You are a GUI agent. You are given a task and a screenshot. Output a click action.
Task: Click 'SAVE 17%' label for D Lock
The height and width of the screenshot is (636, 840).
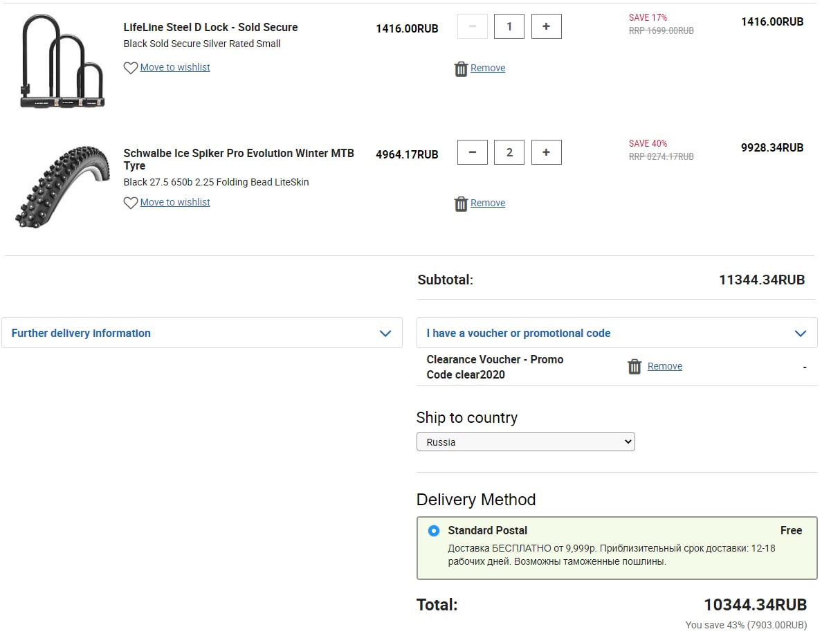click(648, 17)
